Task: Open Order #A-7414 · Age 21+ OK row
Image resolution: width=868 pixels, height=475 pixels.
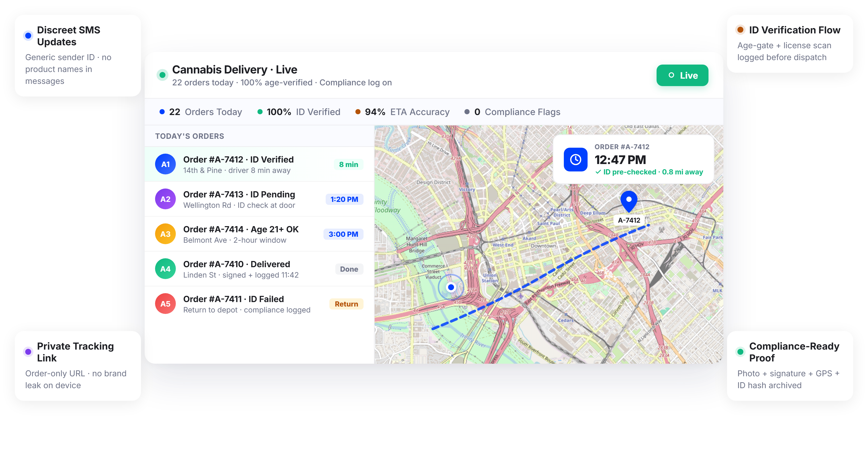Action: [x=259, y=234]
